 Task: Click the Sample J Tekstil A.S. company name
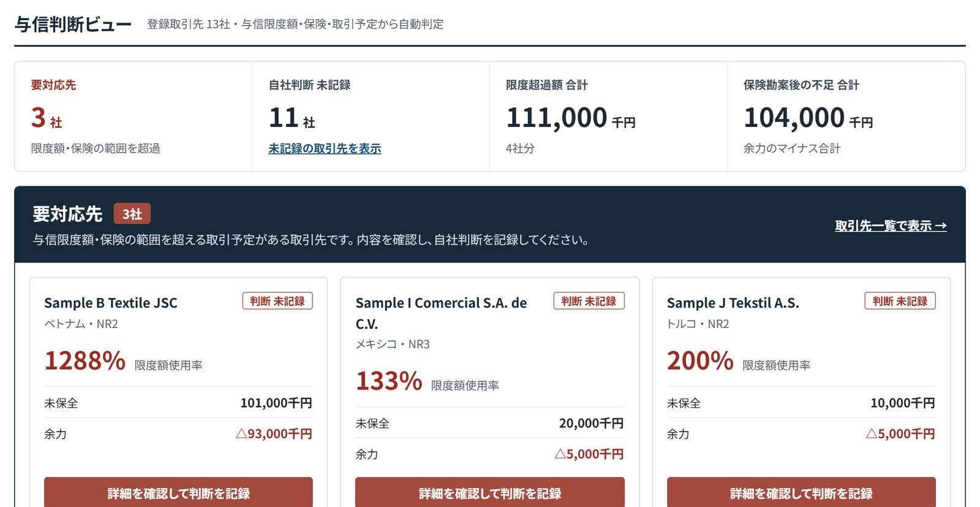click(733, 303)
